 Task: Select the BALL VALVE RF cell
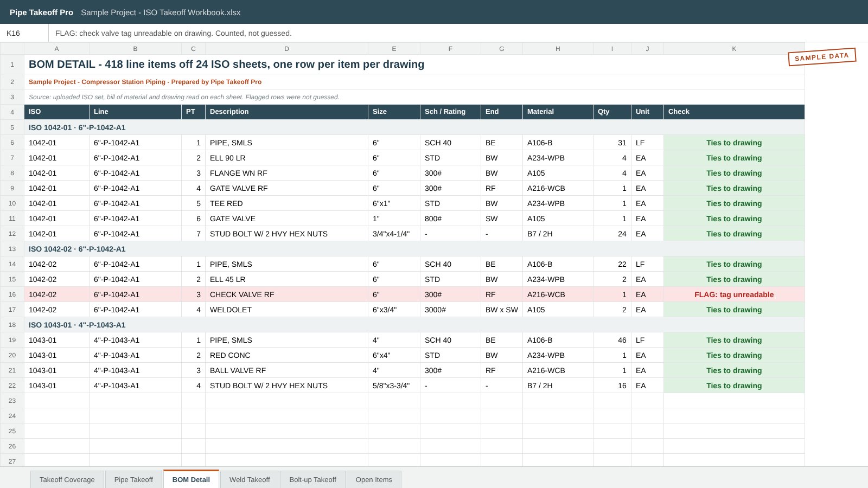tap(286, 370)
